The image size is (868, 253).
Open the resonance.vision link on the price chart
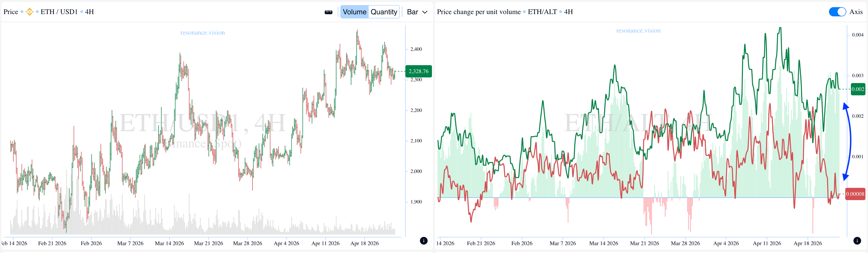click(202, 33)
